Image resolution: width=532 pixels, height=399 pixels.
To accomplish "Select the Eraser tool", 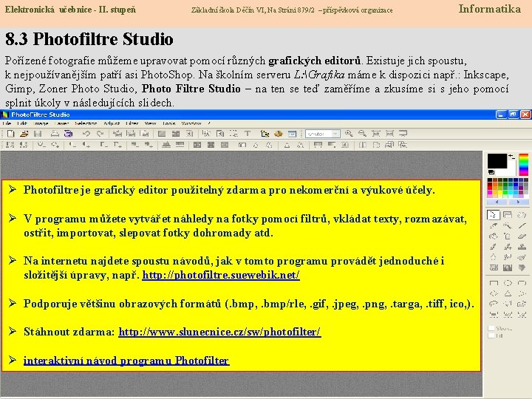I will tap(522, 236).
